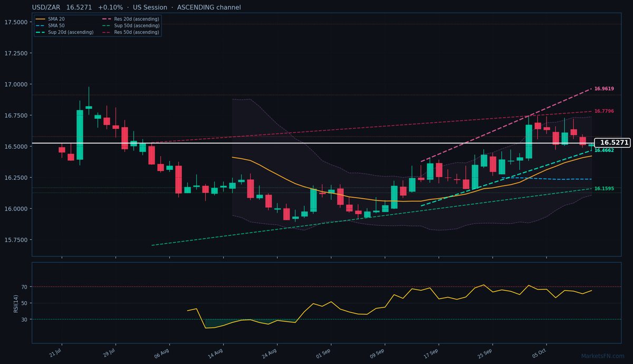Click the 15.7500 y-axis label
This screenshot has width=633, height=364.
click(16, 240)
